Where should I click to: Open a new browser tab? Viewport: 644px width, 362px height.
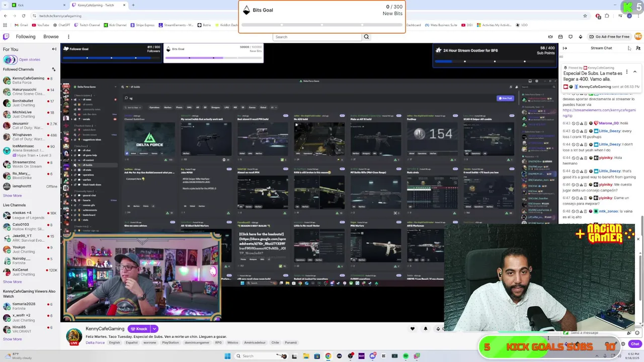[x=133, y=5]
